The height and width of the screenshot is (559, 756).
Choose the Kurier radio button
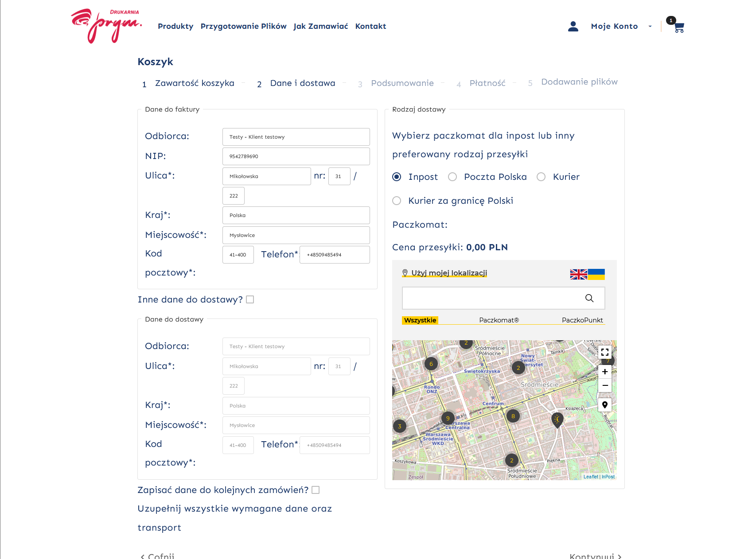coord(541,177)
